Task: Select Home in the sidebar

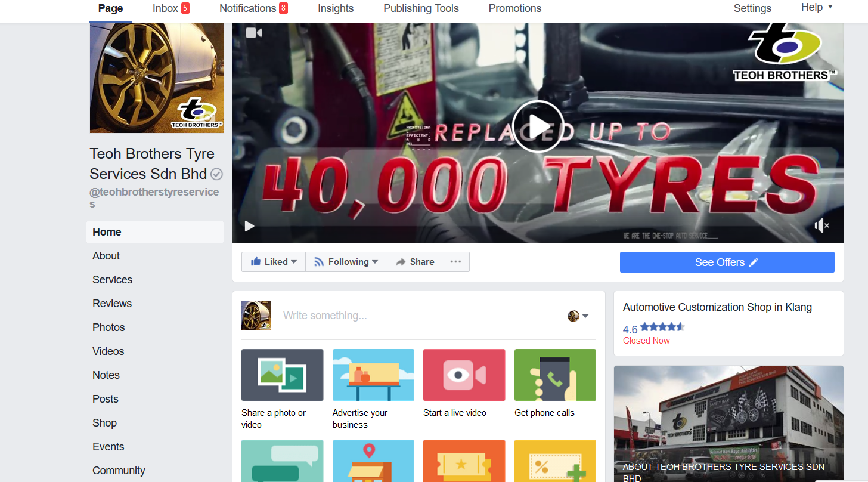Action: click(x=155, y=232)
